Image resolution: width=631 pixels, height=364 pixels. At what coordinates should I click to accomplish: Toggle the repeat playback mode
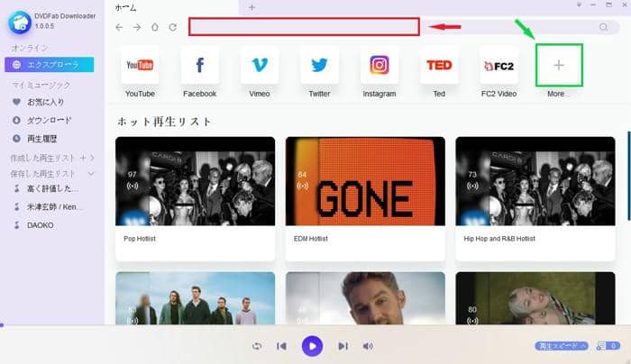coord(257,346)
